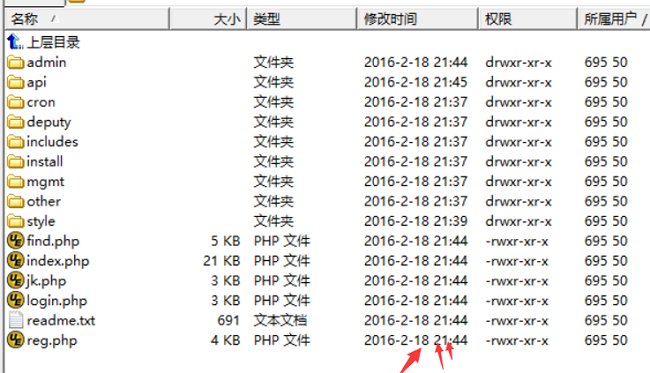Viewport: 650px width, 373px height.
Task: Click the reg.php file icon
Action: 16,340
